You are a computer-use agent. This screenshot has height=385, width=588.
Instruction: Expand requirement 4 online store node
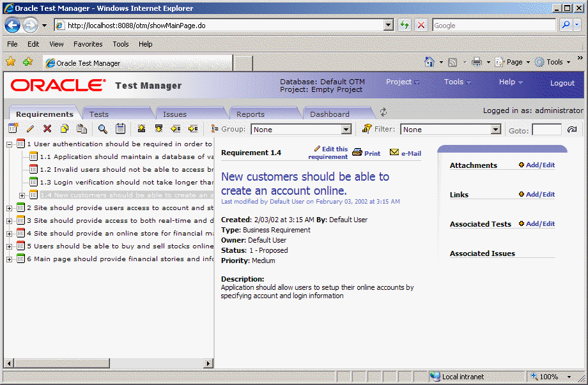10,234
